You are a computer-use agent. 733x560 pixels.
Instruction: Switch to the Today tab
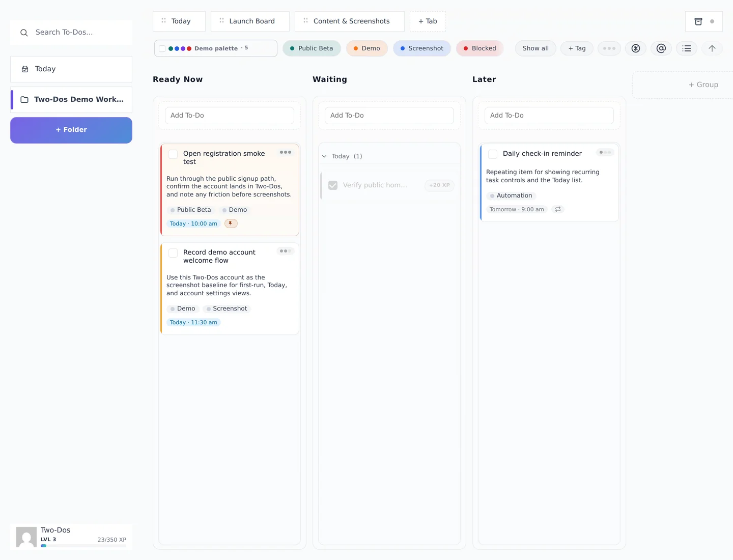pos(179,21)
